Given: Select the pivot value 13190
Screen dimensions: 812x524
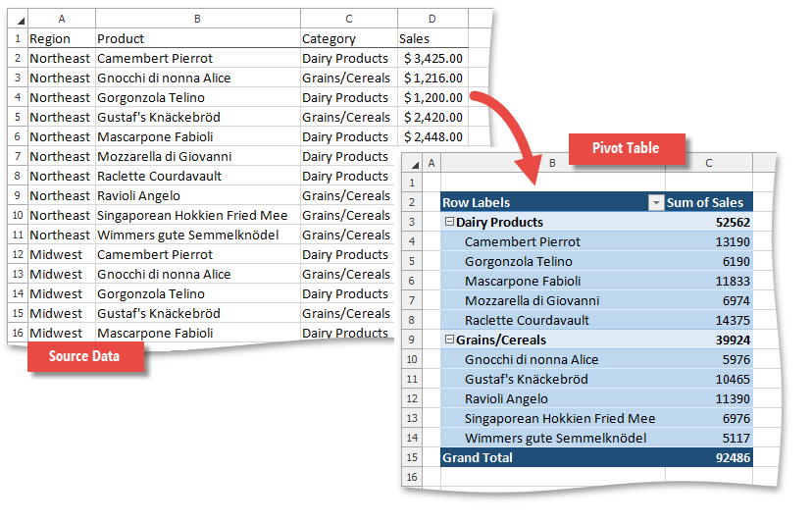Looking at the screenshot, I should (x=709, y=241).
